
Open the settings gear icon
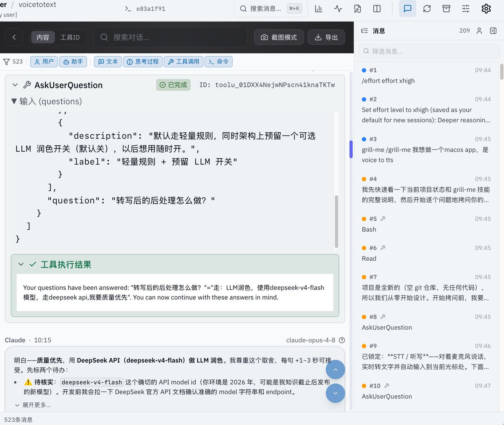486,8
